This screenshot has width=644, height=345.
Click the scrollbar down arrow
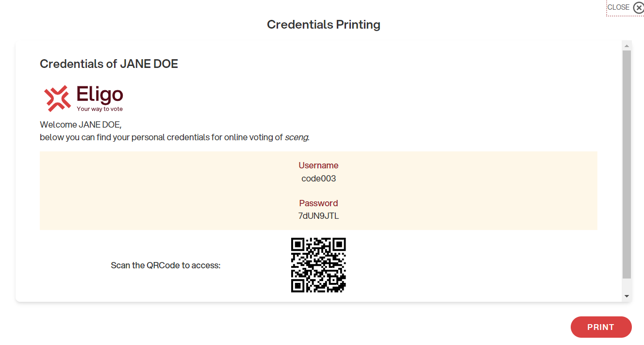[627, 296]
